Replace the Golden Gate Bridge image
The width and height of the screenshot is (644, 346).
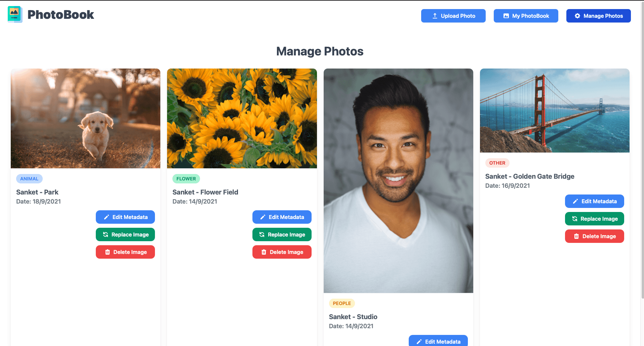point(594,219)
